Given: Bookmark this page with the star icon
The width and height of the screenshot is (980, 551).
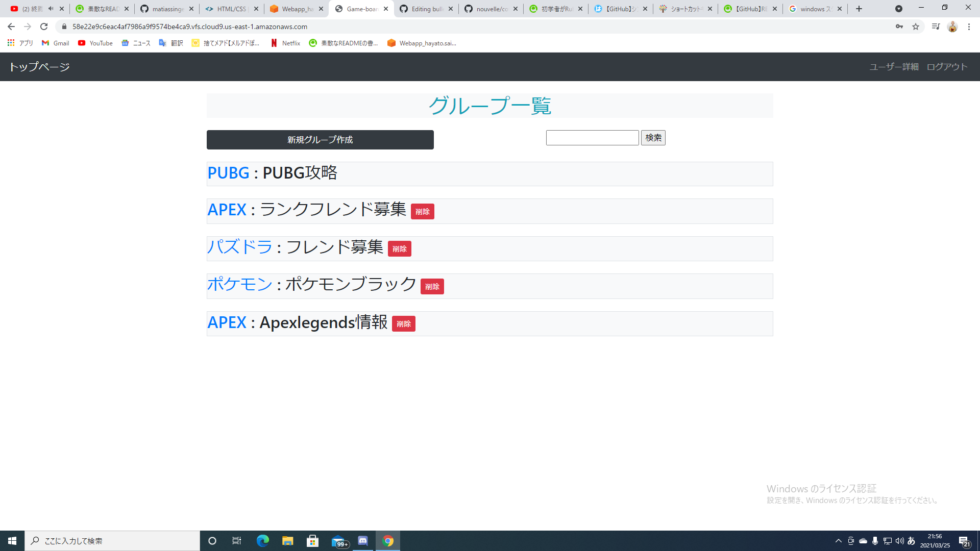Looking at the screenshot, I should tap(916, 26).
